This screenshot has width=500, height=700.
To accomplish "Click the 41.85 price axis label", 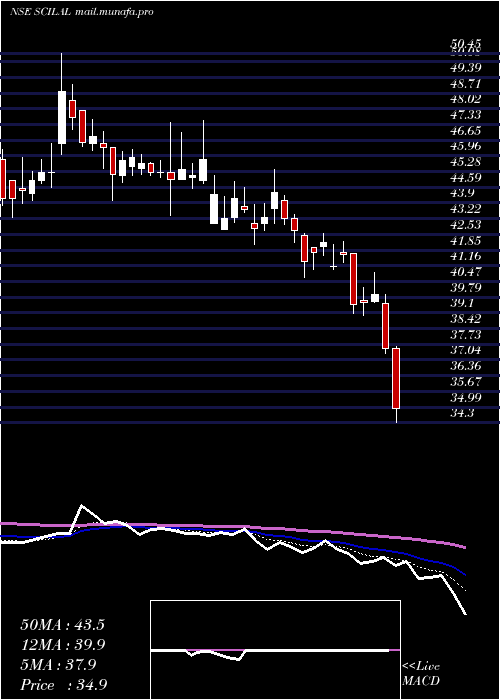I will click(466, 240).
